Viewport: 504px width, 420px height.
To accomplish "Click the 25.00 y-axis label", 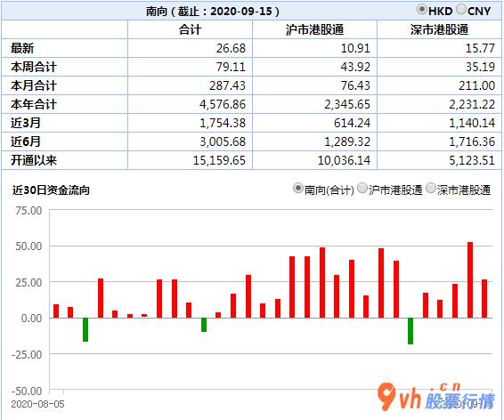I will [x=28, y=283].
